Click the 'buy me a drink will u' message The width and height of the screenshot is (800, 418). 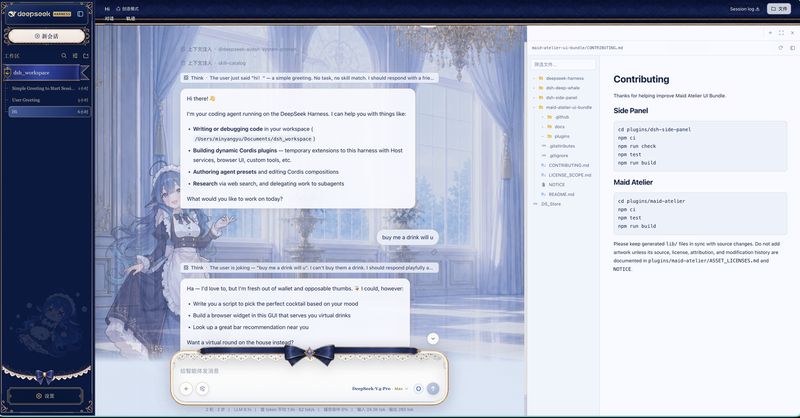coord(407,237)
